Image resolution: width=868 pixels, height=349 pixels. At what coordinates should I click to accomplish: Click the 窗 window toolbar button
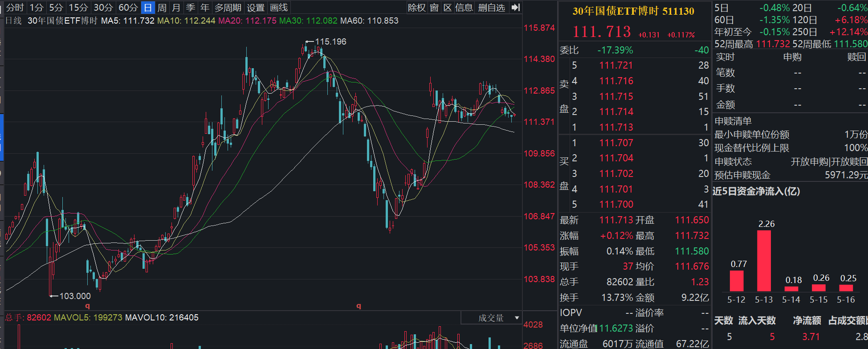(434, 8)
